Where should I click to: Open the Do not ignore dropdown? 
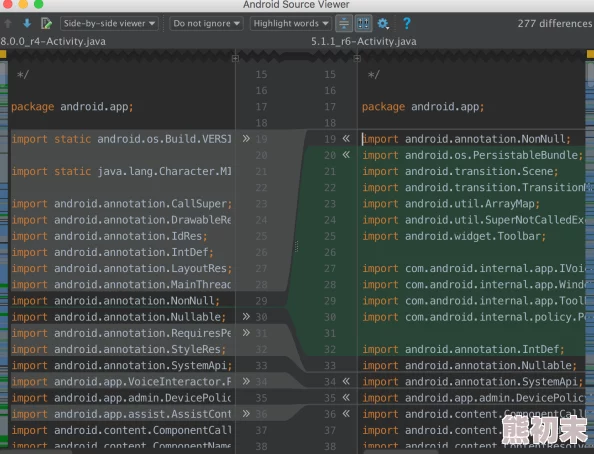tap(206, 23)
